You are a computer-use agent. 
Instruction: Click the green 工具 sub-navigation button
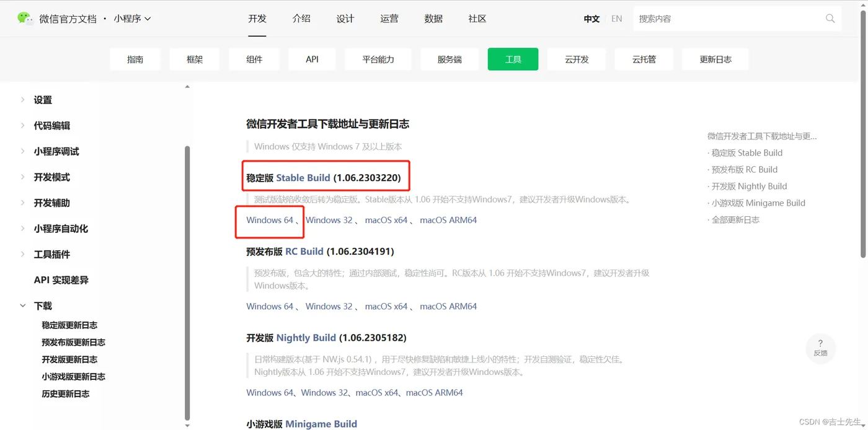pos(513,59)
